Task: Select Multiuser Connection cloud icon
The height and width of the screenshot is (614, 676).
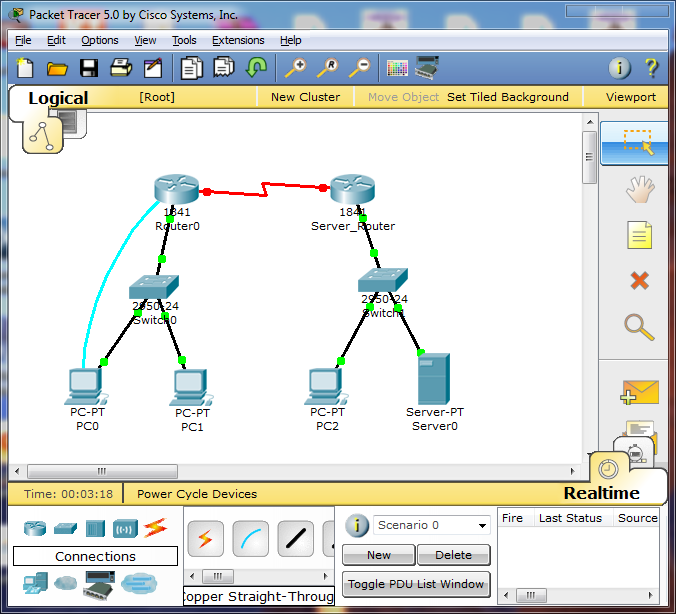Action: (139, 583)
